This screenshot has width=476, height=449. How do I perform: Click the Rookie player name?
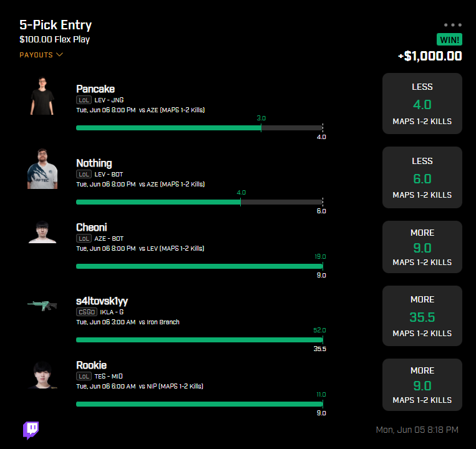[91, 365]
